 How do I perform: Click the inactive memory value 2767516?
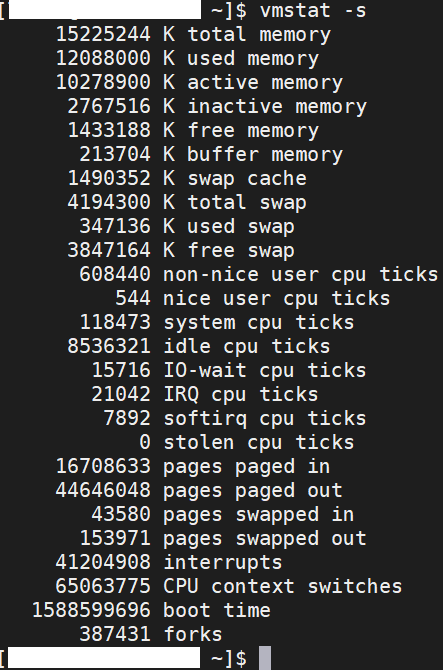109,106
